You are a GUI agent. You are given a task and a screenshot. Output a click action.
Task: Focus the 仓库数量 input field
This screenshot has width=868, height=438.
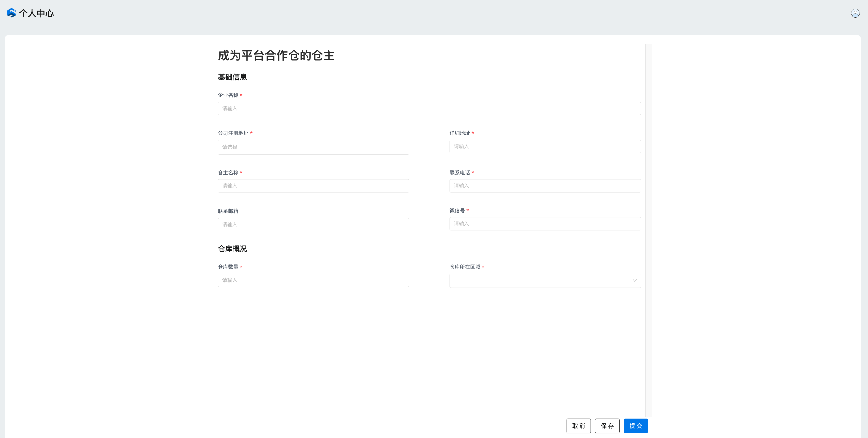click(x=313, y=280)
